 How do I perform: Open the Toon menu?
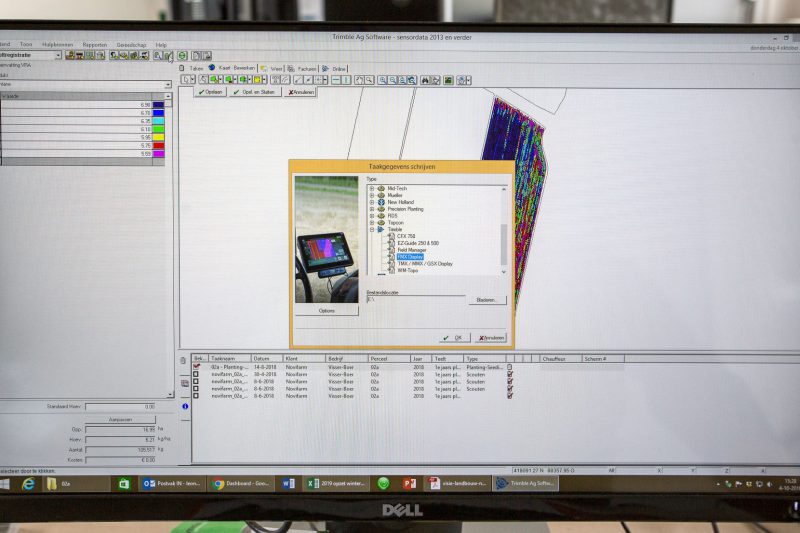(x=26, y=44)
